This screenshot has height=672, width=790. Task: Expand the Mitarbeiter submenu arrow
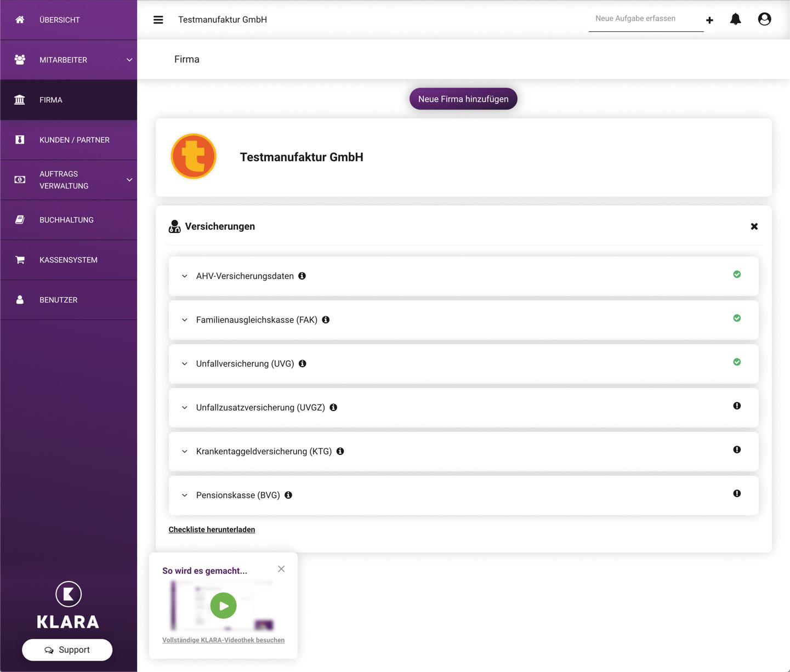129,60
